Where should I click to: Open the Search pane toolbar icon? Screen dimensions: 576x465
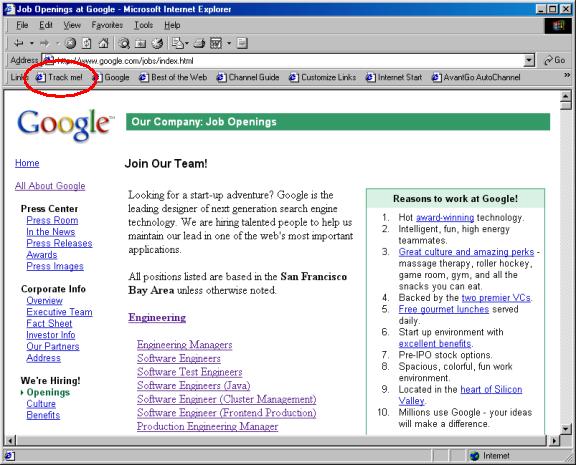click(124, 43)
